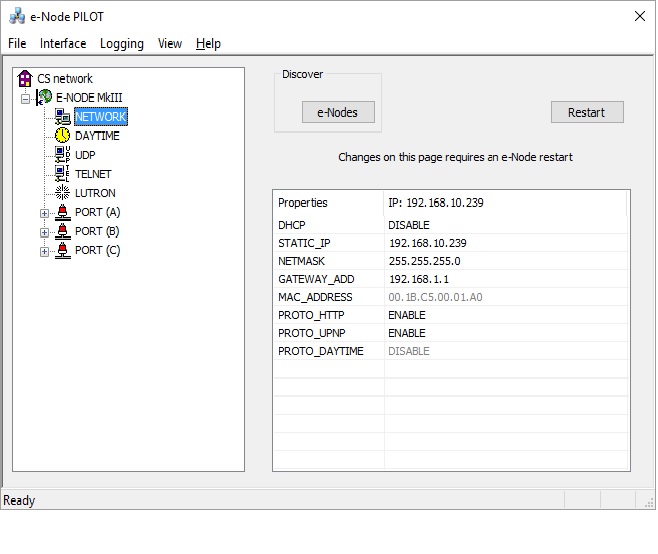The image size is (658, 554).
Task: Click the Properties column header
Action: pos(329,203)
